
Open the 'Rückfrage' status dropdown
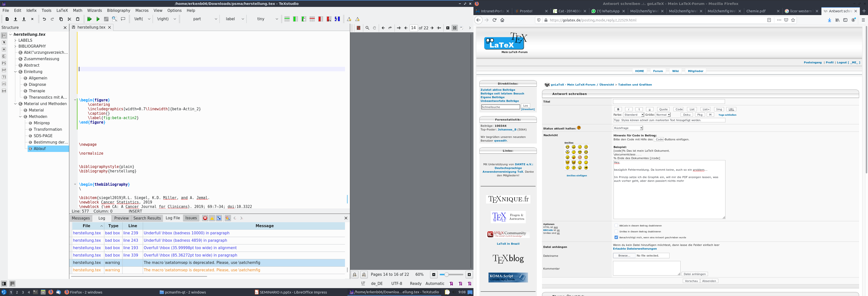click(628, 128)
